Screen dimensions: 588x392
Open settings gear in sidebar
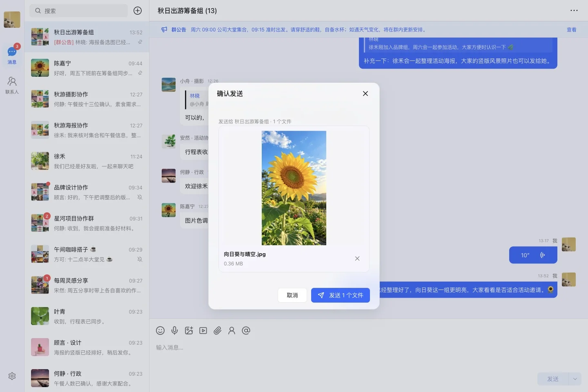12,376
